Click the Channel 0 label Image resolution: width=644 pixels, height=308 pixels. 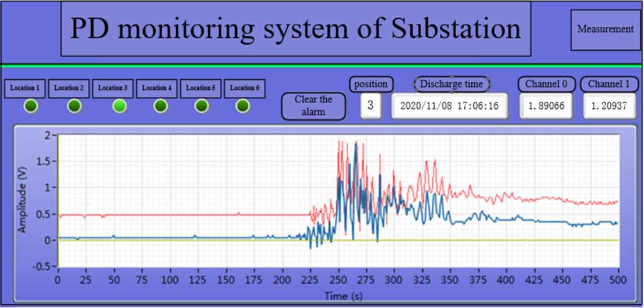click(x=546, y=84)
